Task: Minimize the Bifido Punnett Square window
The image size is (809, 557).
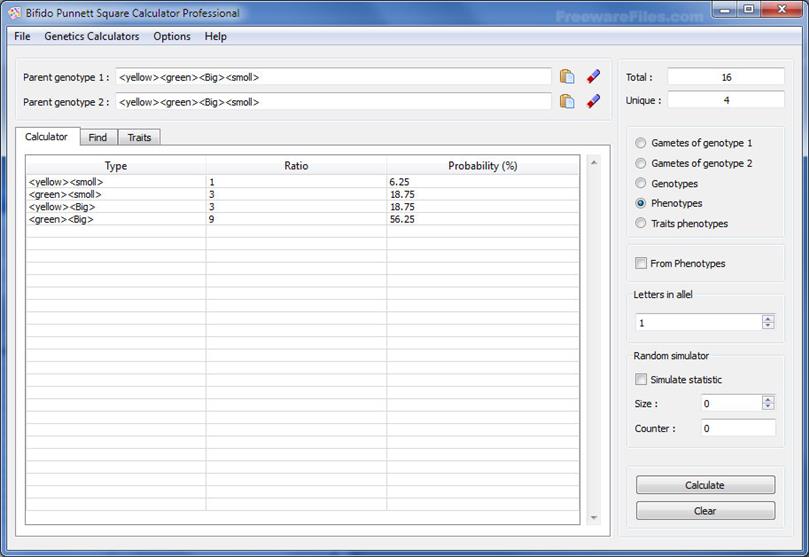Action: (x=726, y=10)
